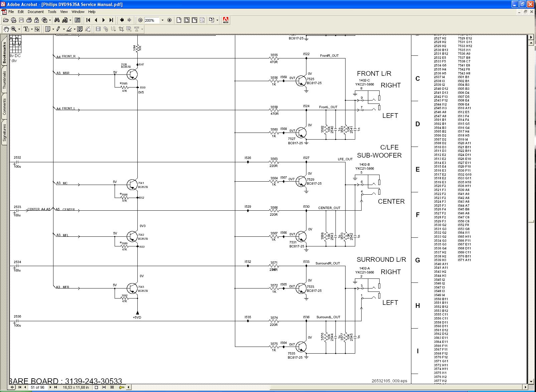Open the File menu
The height and width of the screenshot is (392, 536).
pos(11,12)
